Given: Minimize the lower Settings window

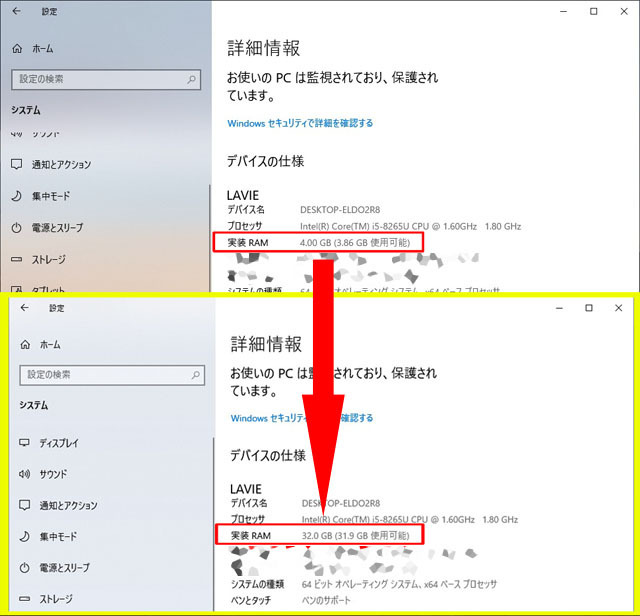Looking at the screenshot, I should [x=559, y=308].
